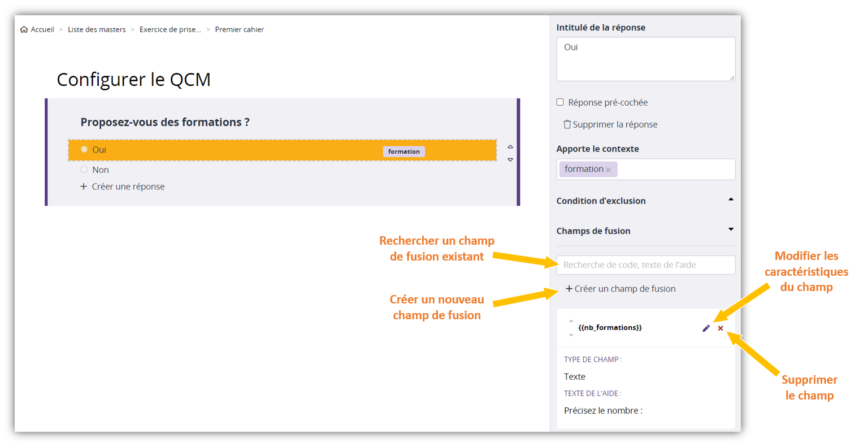Go to Liste des masters breadcrumb
This screenshot has height=447, width=868.
click(97, 29)
